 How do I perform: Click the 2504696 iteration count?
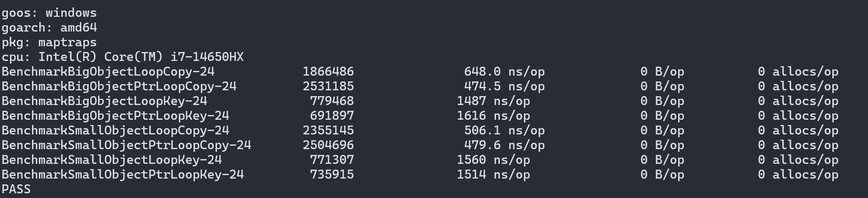click(328, 145)
